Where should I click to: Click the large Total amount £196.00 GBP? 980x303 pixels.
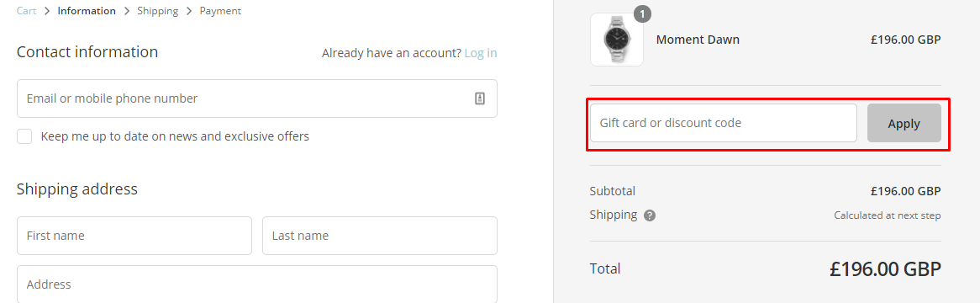885,269
